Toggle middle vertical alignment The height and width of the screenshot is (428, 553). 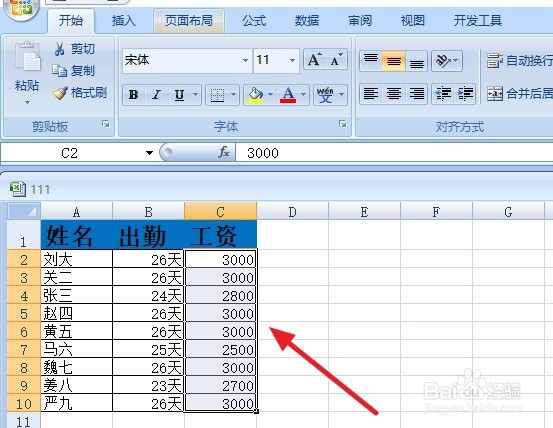tap(394, 61)
